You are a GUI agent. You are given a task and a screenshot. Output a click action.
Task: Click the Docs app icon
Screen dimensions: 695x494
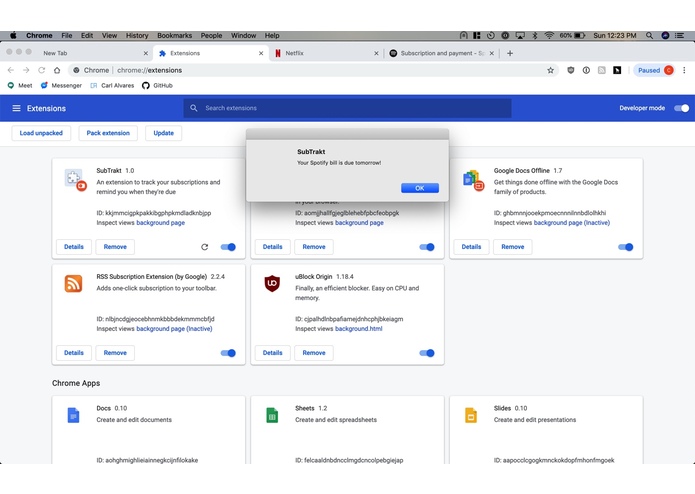[74, 415]
